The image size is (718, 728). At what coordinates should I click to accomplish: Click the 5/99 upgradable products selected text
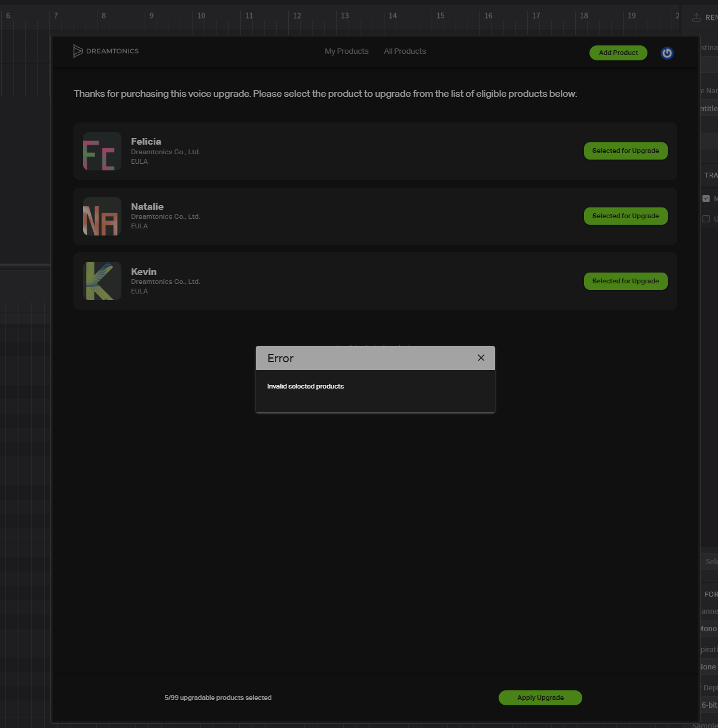pos(218,698)
